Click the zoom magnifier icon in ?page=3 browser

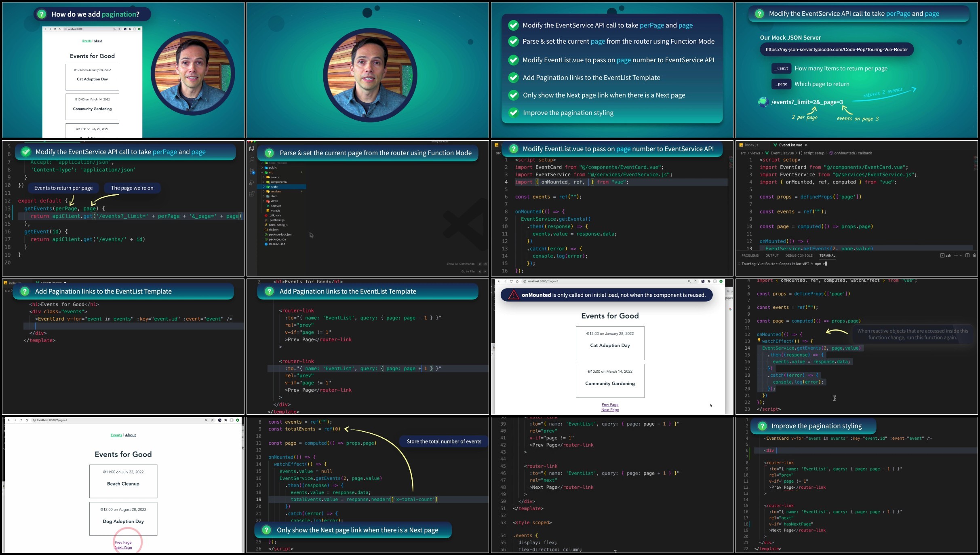[x=689, y=281]
